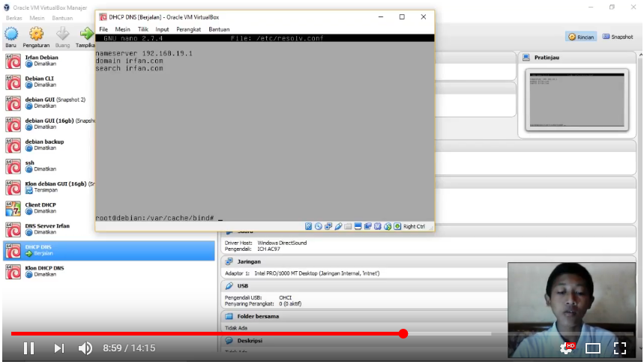Open Mesin menu in VirtualBox Manager
The image size is (644, 364).
[x=37, y=18]
